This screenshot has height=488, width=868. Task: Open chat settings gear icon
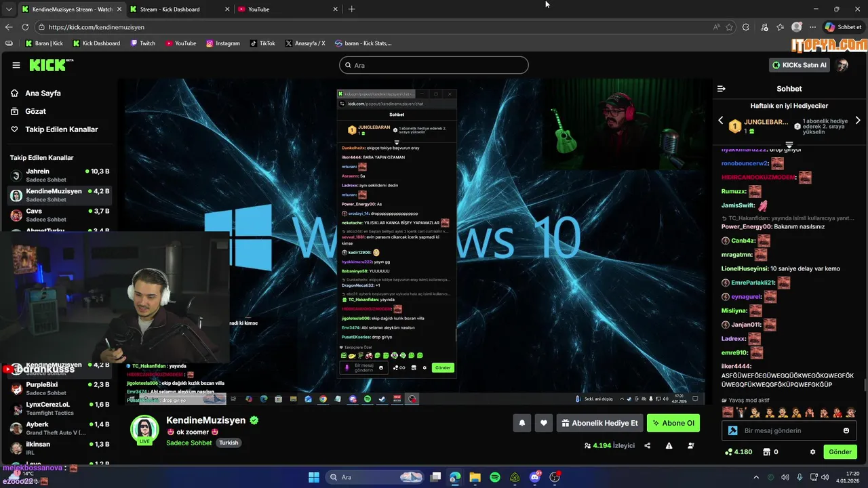[812, 452]
